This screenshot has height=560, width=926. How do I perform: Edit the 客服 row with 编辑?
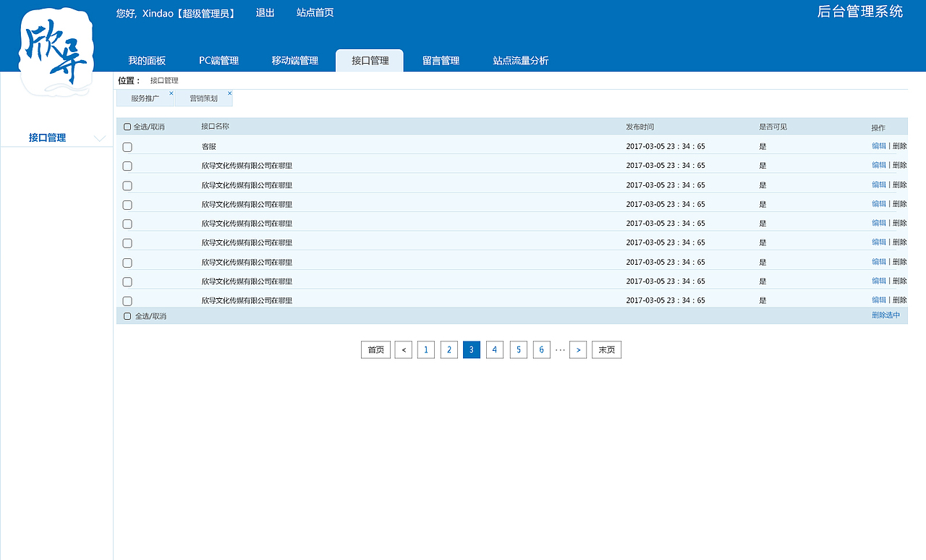pos(879,146)
